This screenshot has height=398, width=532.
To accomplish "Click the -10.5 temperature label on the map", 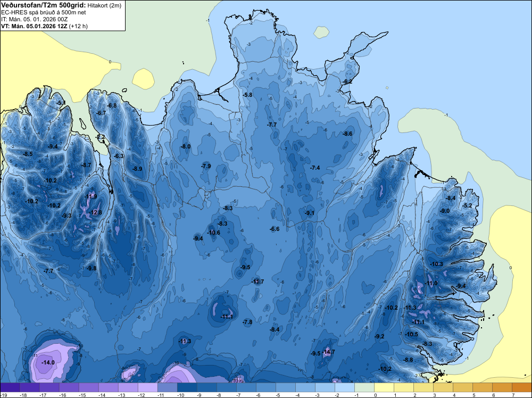I will pos(412,334).
